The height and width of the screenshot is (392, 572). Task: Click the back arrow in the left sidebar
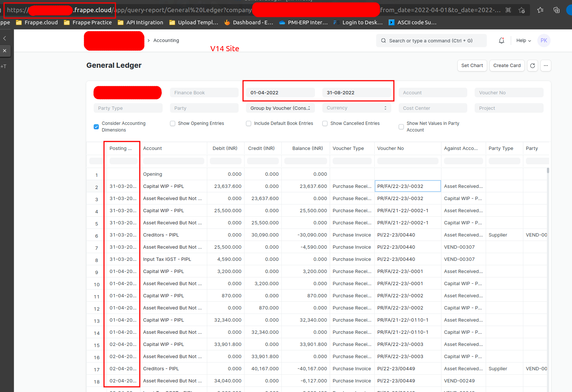pos(5,38)
